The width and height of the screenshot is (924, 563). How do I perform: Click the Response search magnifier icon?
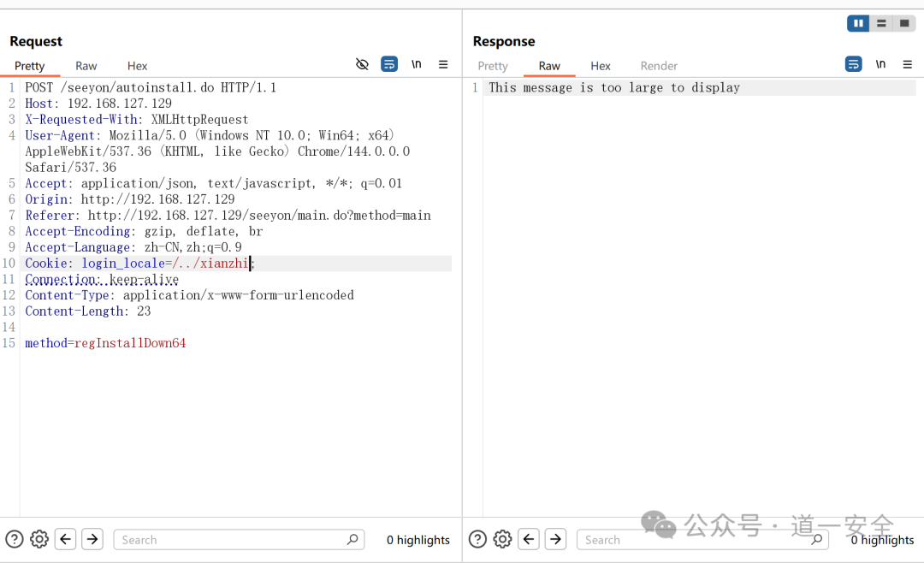pos(817,539)
